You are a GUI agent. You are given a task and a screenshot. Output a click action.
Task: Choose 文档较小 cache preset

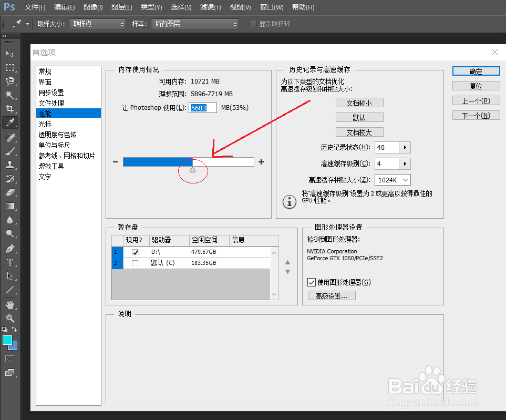coord(359,103)
